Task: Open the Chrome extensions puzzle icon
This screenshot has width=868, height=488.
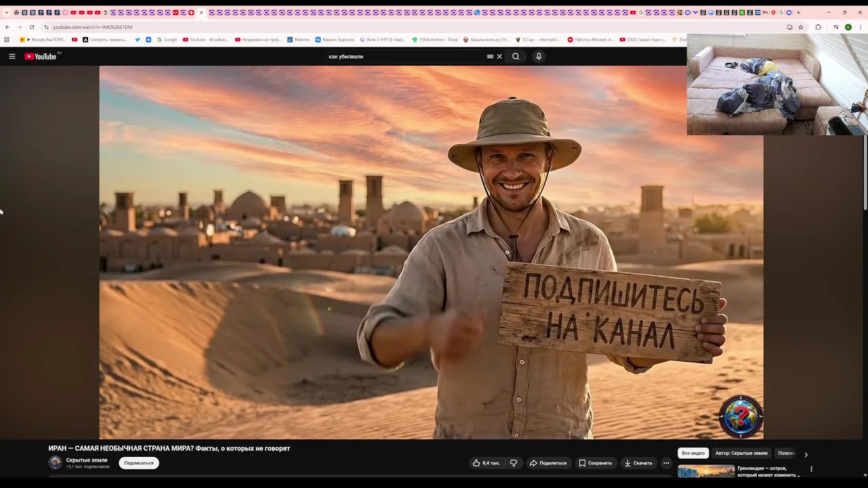Action: (818, 27)
